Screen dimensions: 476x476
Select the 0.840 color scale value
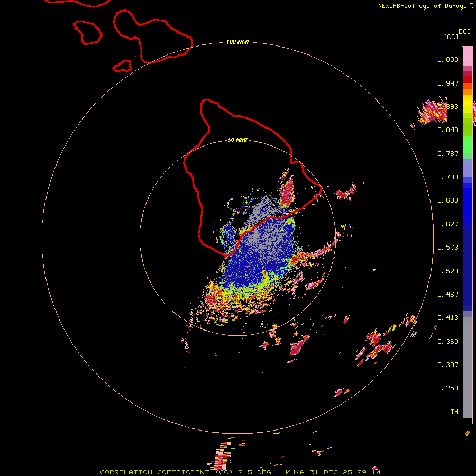coord(448,130)
